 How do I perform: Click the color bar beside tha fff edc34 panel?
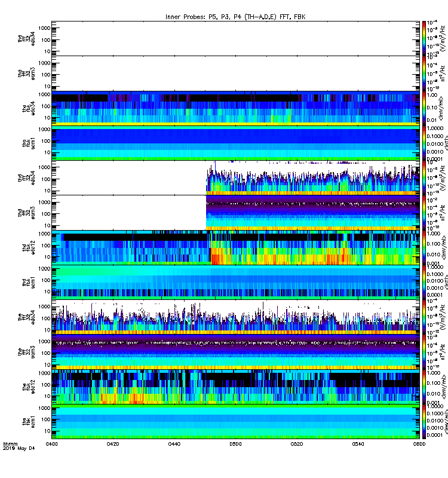[x=424, y=38]
